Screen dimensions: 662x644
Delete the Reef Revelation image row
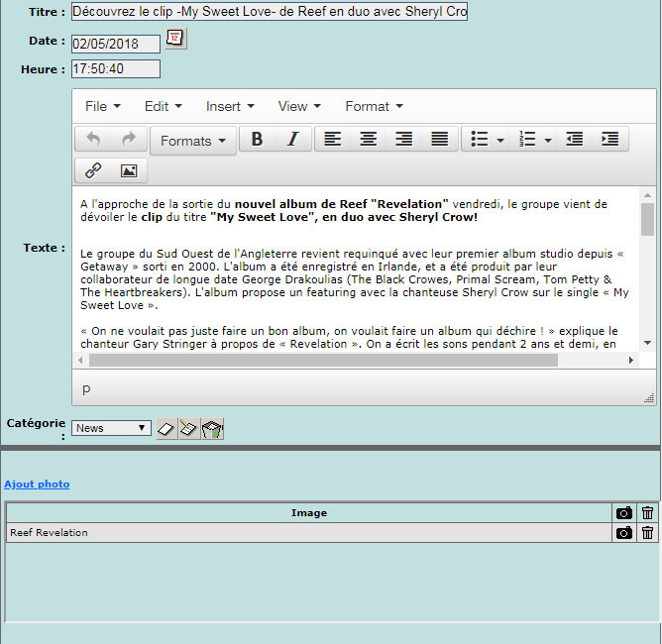point(648,533)
